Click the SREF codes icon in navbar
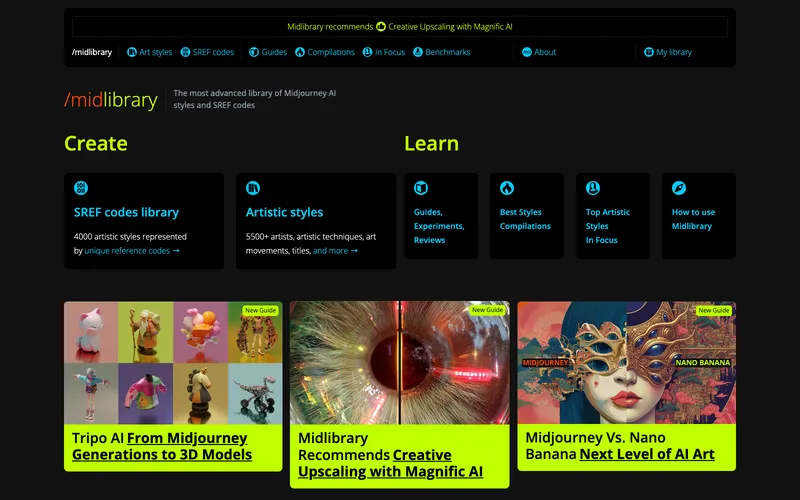 pos(185,52)
